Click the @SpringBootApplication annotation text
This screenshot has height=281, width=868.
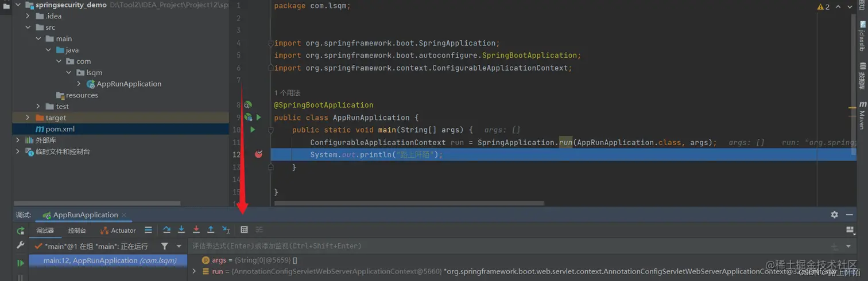[x=324, y=105]
